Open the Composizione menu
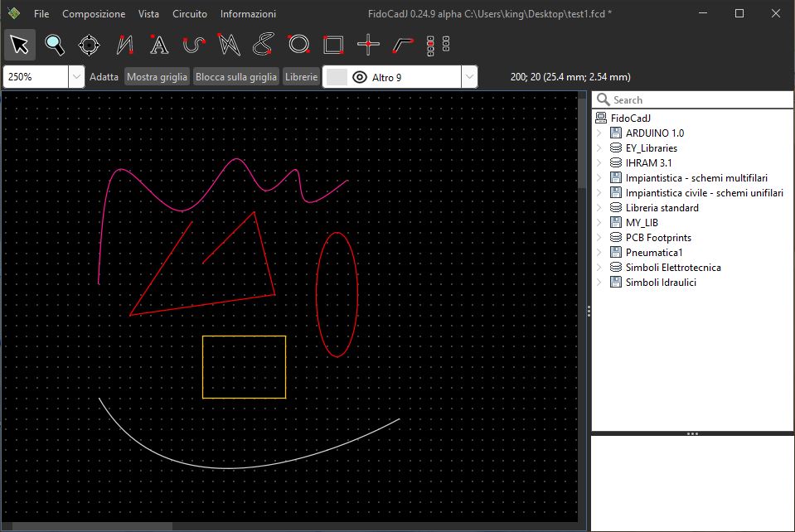Viewport: 795px width, 532px height. pos(94,14)
